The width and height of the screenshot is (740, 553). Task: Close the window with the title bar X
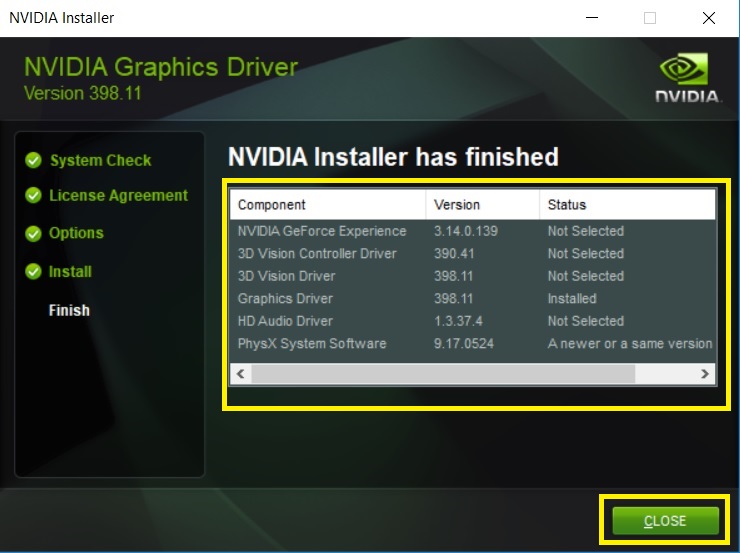[x=708, y=18]
